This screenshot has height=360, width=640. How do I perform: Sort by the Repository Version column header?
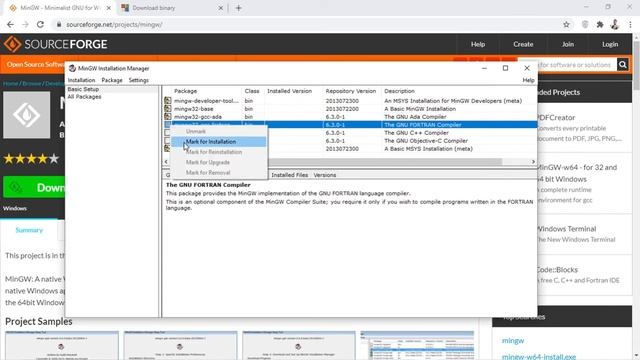tap(351, 91)
